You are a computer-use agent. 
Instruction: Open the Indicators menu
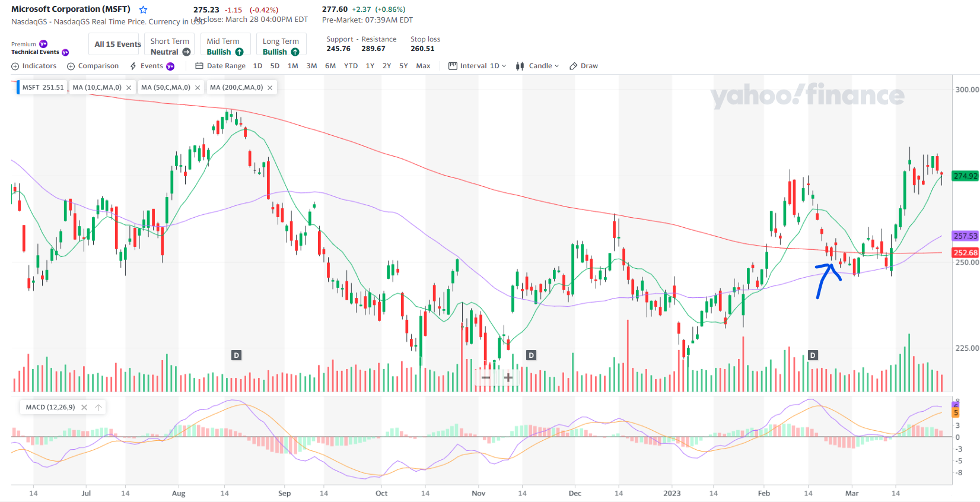click(34, 66)
